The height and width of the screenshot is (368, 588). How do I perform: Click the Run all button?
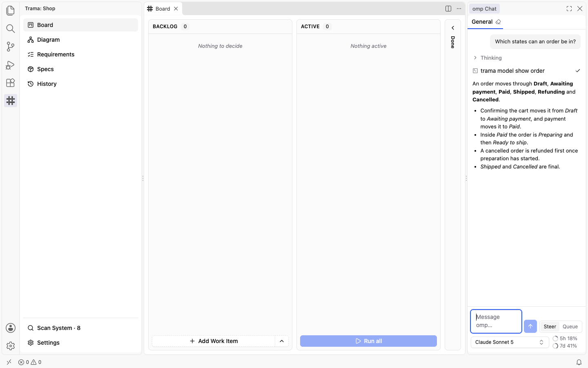368,341
